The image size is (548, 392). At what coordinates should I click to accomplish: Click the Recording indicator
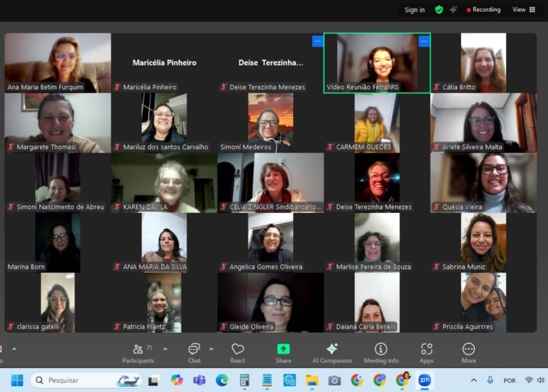(x=484, y=10)
